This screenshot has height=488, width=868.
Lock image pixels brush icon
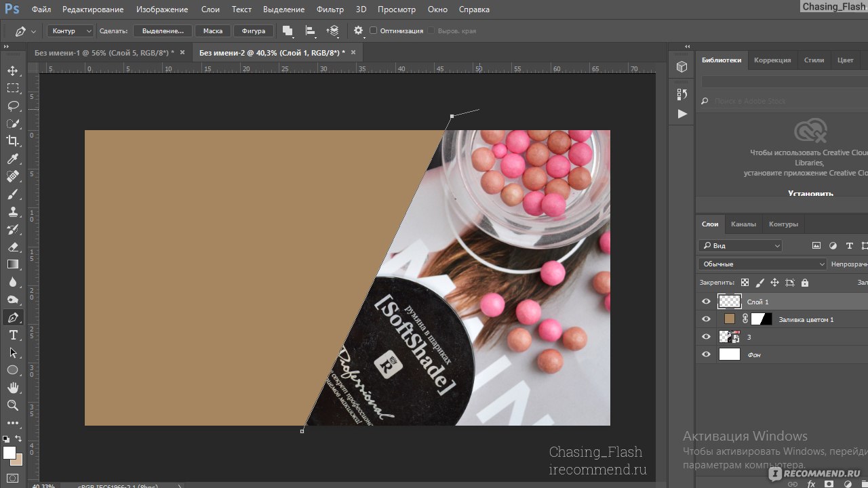[759, 283]
